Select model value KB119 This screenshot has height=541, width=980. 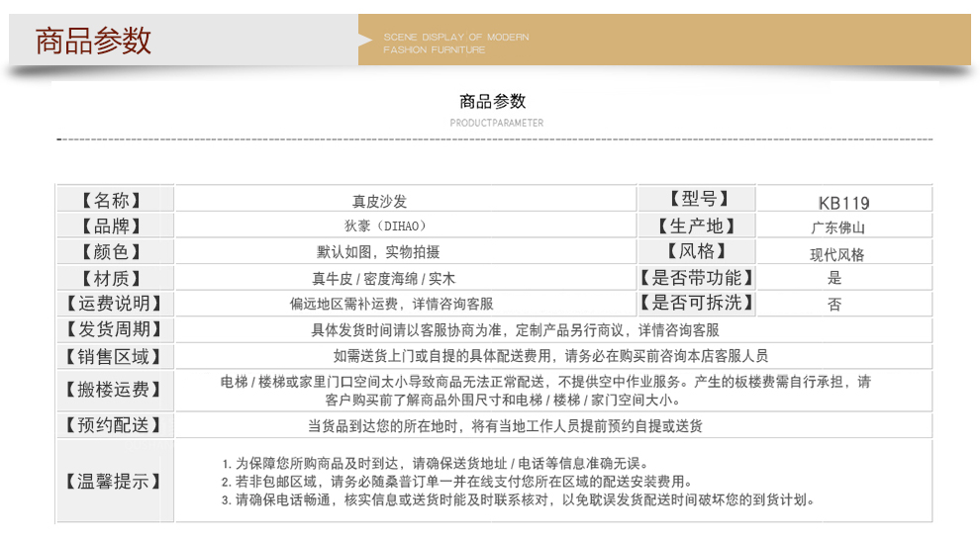843,203
